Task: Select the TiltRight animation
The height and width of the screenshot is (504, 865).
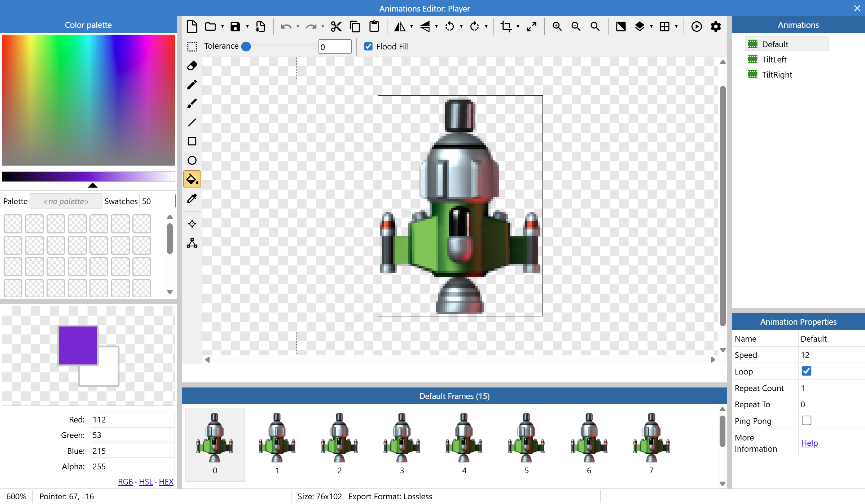Action: tap(777, 75)
